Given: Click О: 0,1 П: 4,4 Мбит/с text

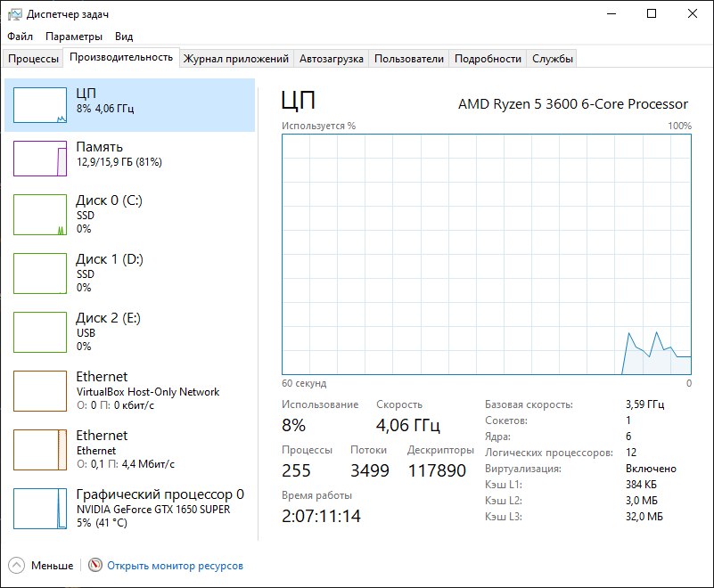Looking at the screenshot, I should [126, 464].
